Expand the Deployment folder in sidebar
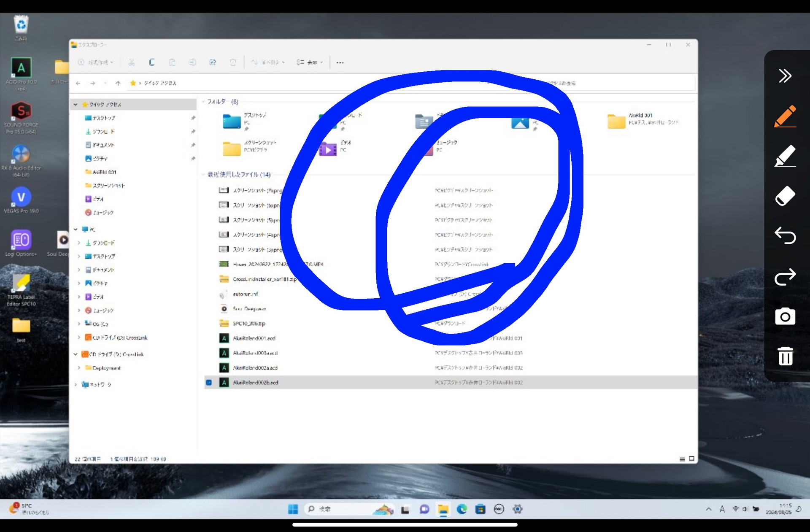This screenshot has height=532, width=810. point(79,368)
